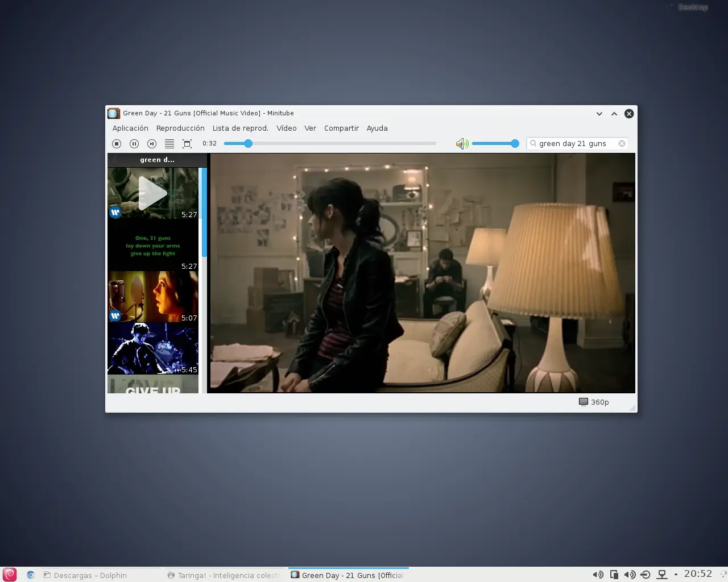Click the update notifier tray icon
Screen dimensions: 728x582
pyautogui.click(x=646, y=575)
